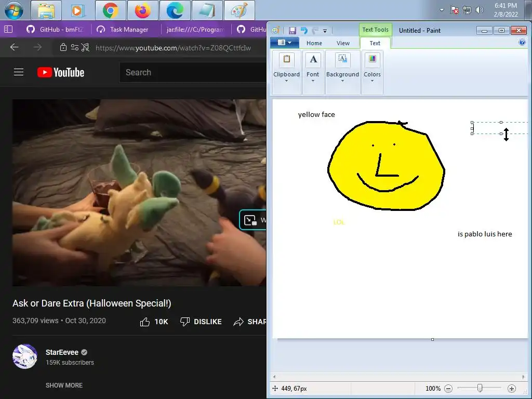532x399 pixels.
Task: Go to the YouTube home logo
Action: tap(61, 72)
